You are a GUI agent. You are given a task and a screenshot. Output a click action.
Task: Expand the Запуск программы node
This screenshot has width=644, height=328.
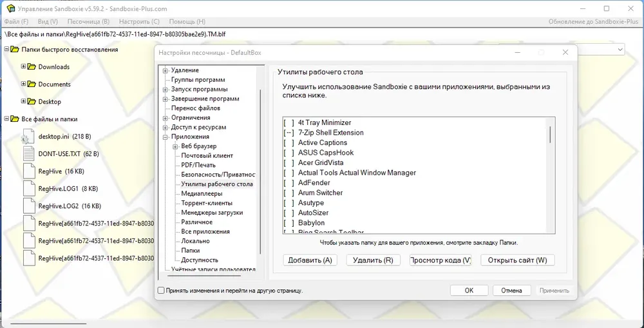tap(166, 90)
